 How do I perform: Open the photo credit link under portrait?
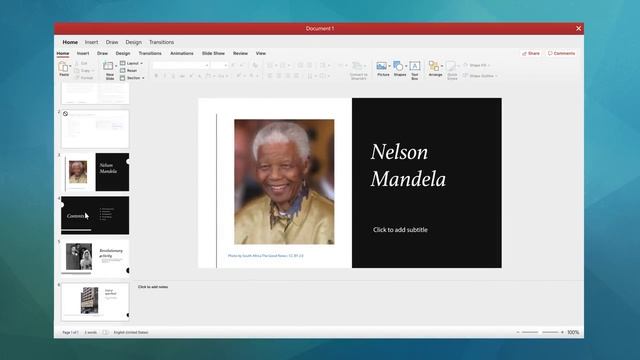(265, 256)
